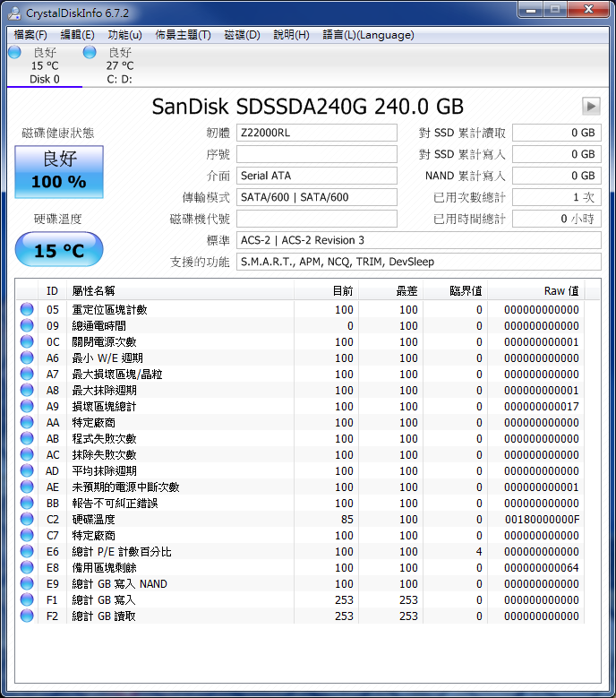
Task: Click the 屬性名稱 column header
Action: tap(180, 290)
